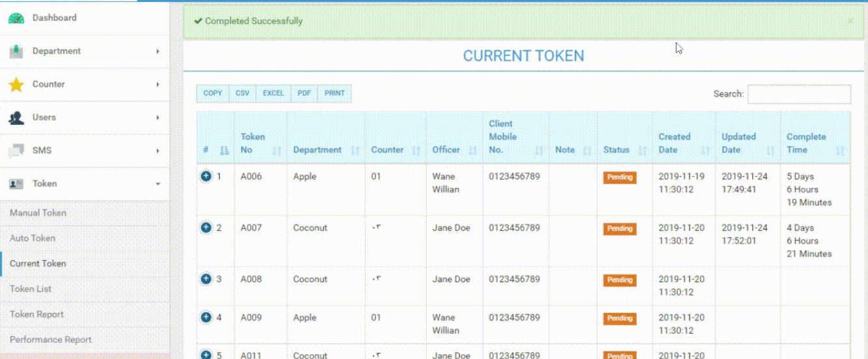868x359 pixels.
Task: Export table with the CSV button
Action: tap(242, 93)
